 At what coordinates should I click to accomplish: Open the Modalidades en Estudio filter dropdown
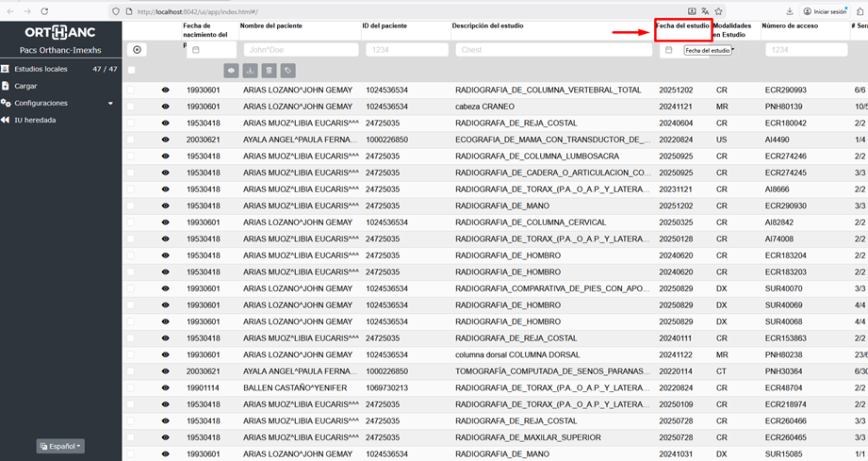(732, 50)
